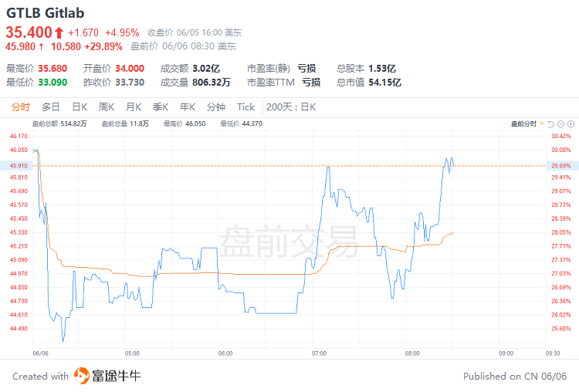Click the 总股本 1.53亿 value
The image size is (579, 392).
[382, 69]
